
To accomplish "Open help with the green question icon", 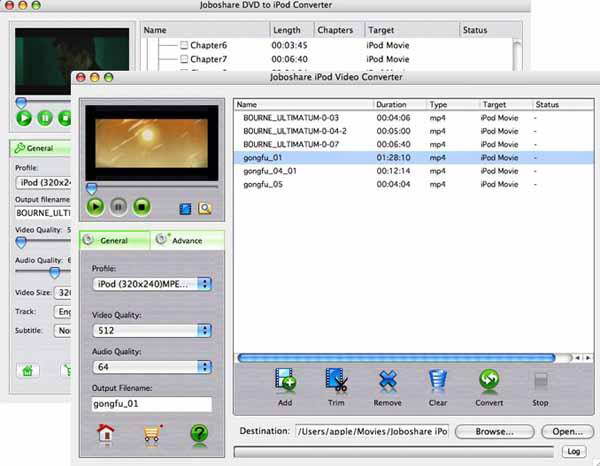I will tap(199, 435).
